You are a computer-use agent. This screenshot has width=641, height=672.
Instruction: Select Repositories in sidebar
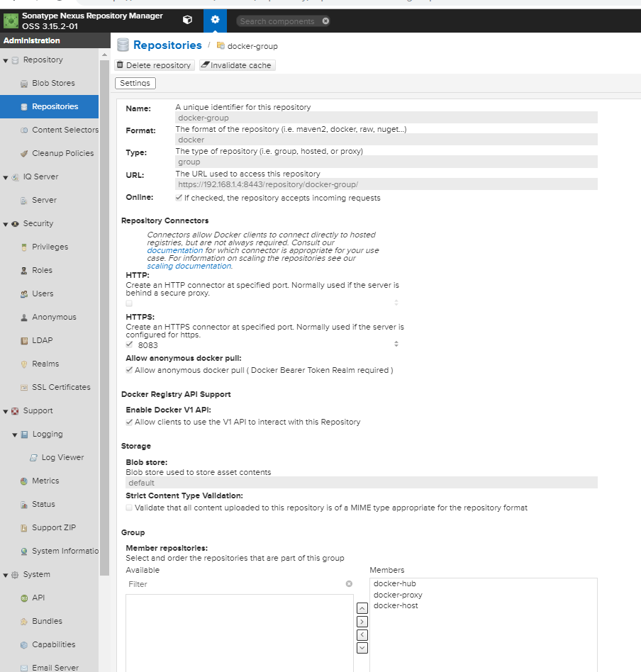(x=50, y=107)
